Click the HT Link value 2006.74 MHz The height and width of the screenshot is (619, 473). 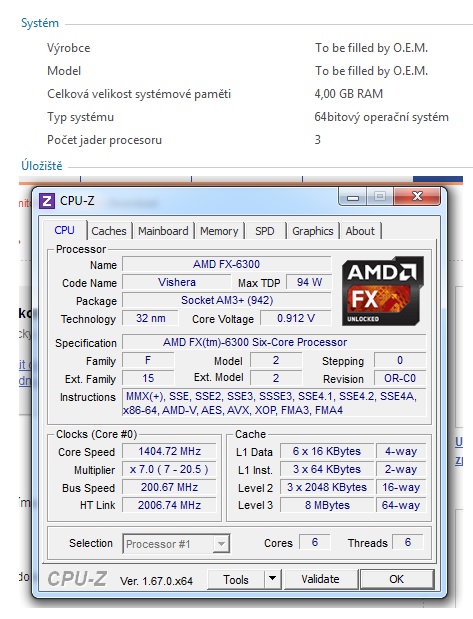(x=169, y=505)
